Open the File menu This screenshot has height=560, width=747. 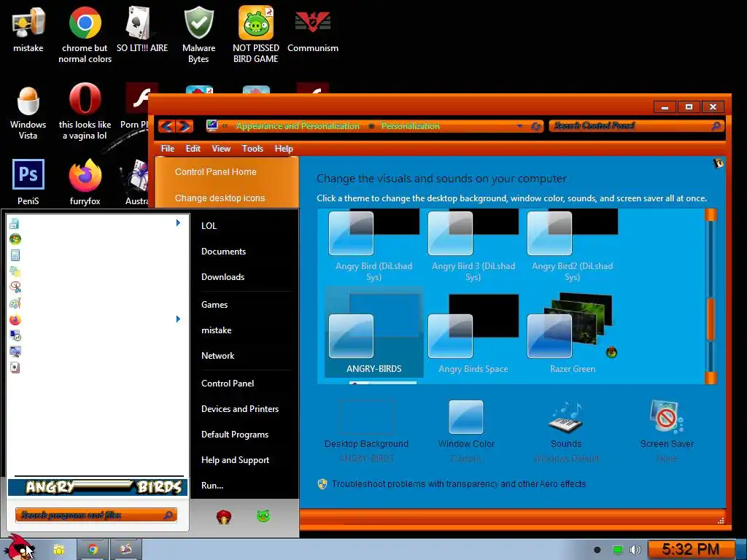[168, 149]
